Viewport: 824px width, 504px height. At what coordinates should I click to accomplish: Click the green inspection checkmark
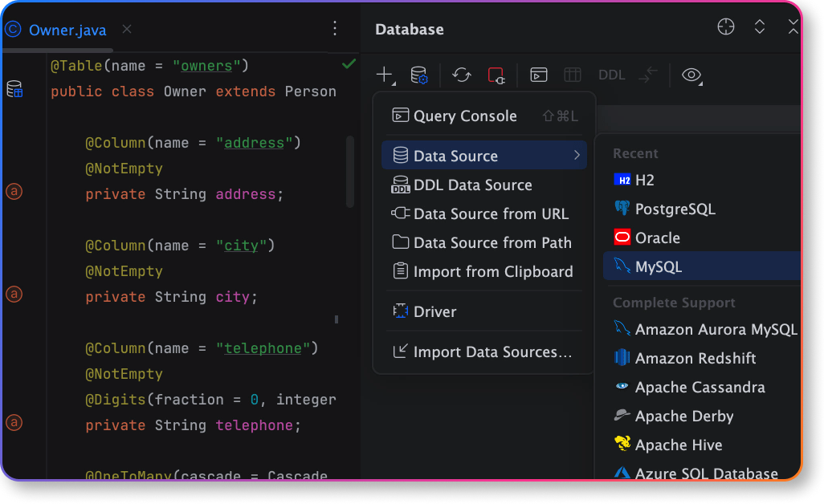(349, 64)
